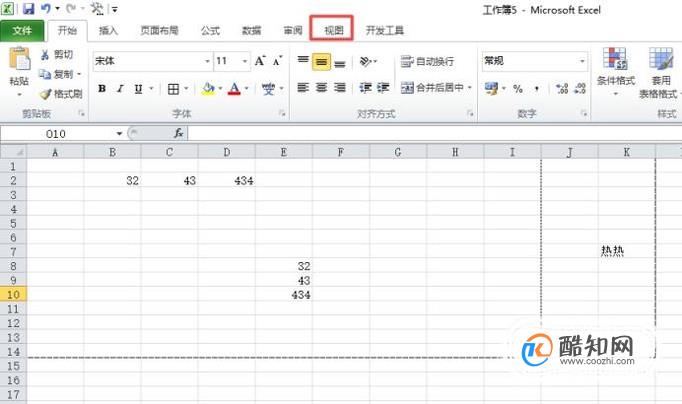Switch to the 公式 (Formulas) tab
The width and height of the screenshot is (682, 404).
pyautogui.click(x=211, y=30)
